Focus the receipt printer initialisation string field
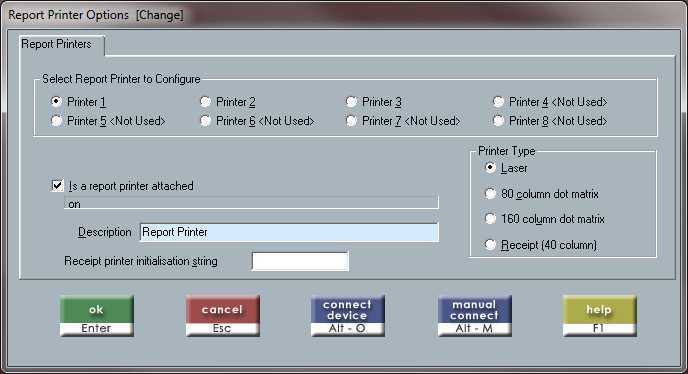Viewport: 688px width, 374px height. pos(300,261)
